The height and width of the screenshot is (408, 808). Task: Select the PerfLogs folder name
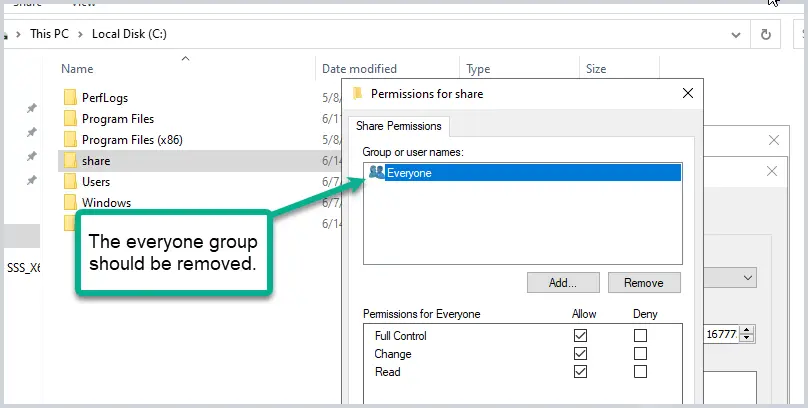[x=105, y=98]
